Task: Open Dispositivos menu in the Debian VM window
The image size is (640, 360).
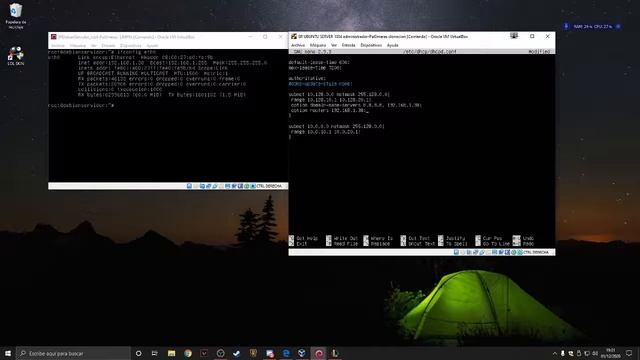Action: pos(131,46)
